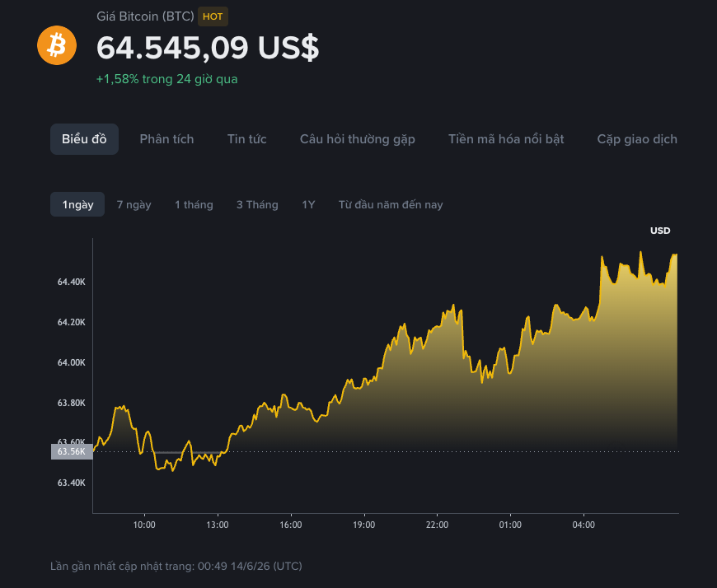This screenshot has width=717, height=588.
Task: Open the Cặp giao dịch tab
Action: click(x=637, y=139)
